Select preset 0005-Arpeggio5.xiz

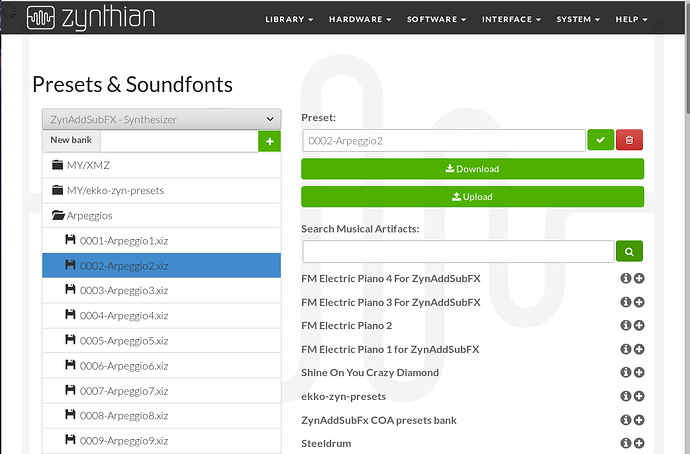[161, 340]
